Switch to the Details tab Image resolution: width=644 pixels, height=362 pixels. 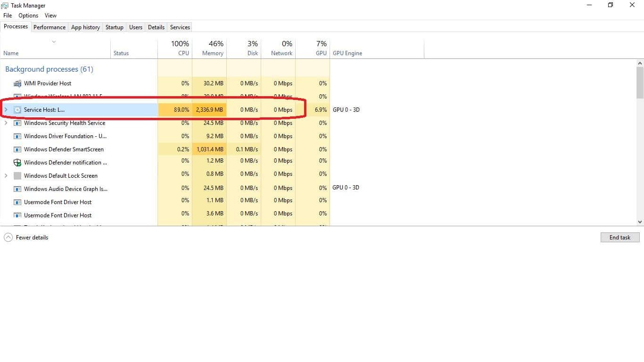(x=156, y=27)
